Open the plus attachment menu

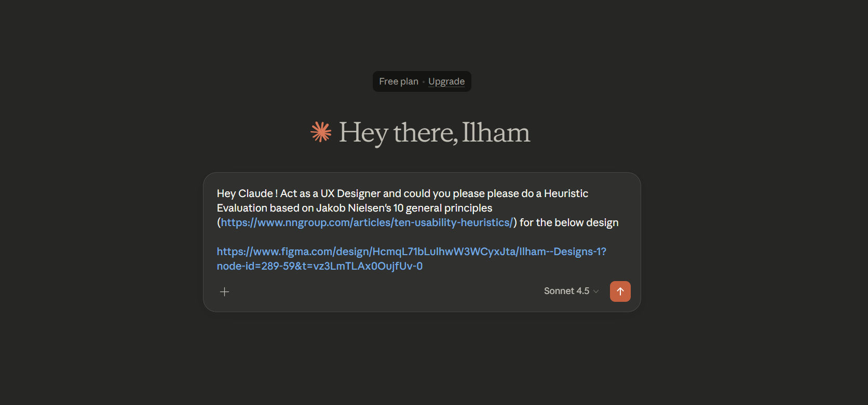(x=224, y=292)
